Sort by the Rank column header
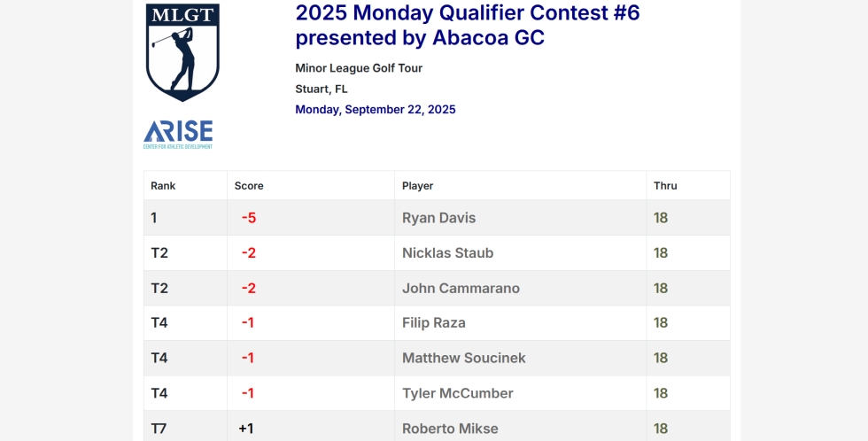Screen dimensions: 868x441 (x=163, y=186)
